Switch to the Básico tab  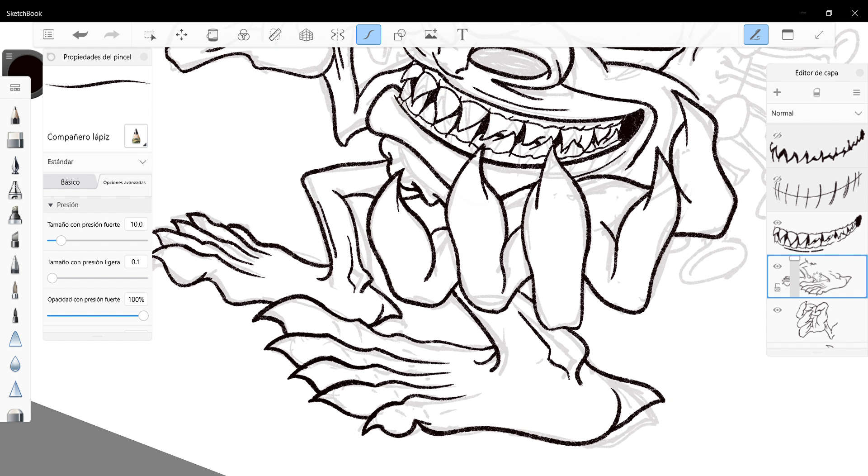[70, 182]
